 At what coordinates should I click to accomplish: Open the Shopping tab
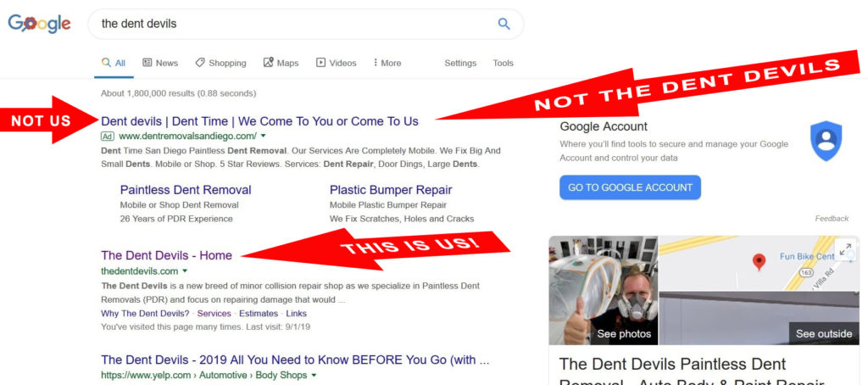(x=221, y=63)
